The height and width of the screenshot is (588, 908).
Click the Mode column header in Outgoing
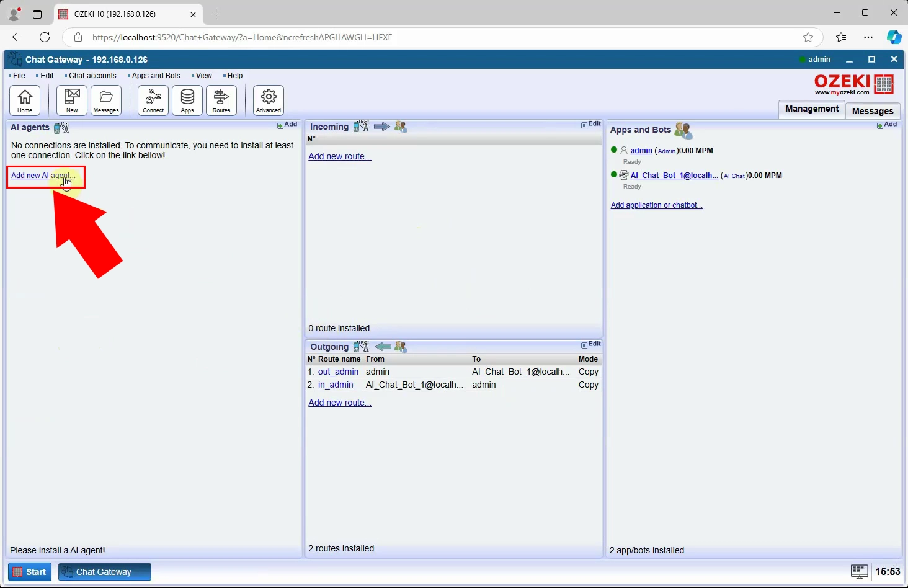point(588,359)
